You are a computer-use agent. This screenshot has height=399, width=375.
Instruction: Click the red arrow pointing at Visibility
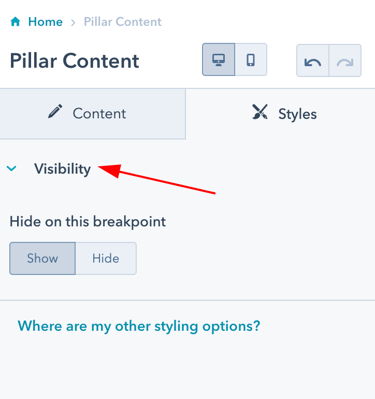pyautogui.click(x=157, y=179)
